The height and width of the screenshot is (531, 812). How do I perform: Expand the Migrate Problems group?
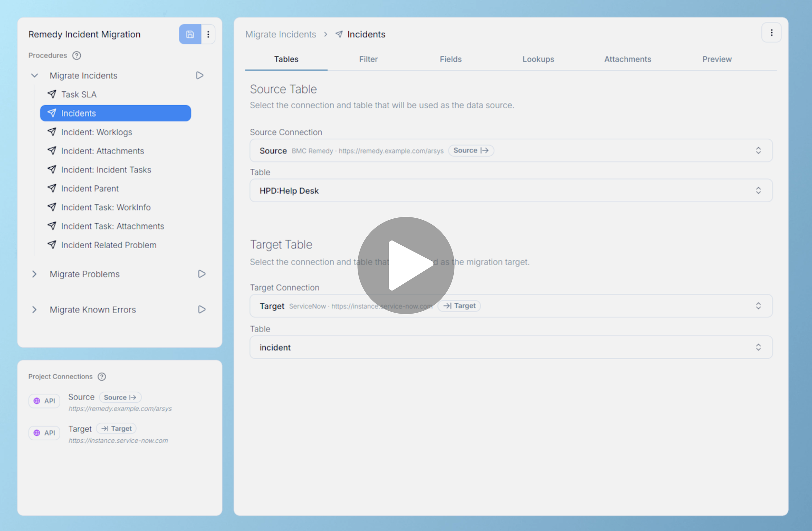34,274
